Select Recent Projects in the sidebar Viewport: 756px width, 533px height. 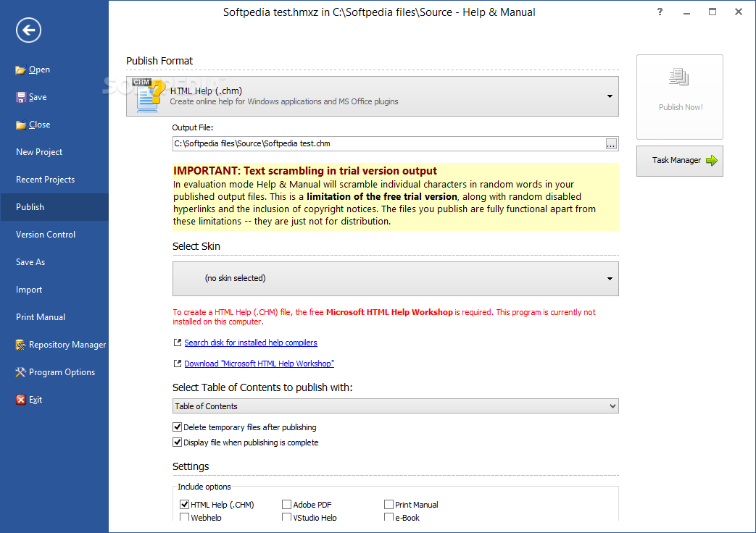click(x=54, y=180)
